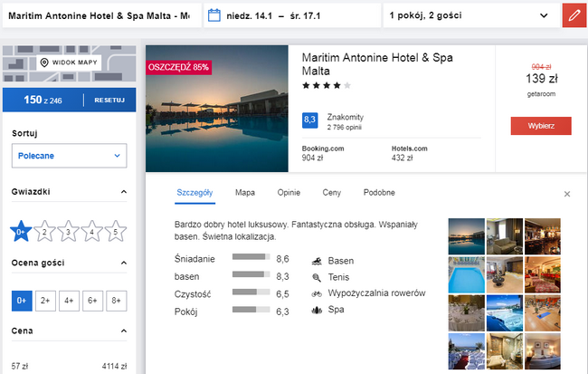The height and width of the screenshot is (374, 588).
Task: Collapse the Cena filter section
Action: 124,331
